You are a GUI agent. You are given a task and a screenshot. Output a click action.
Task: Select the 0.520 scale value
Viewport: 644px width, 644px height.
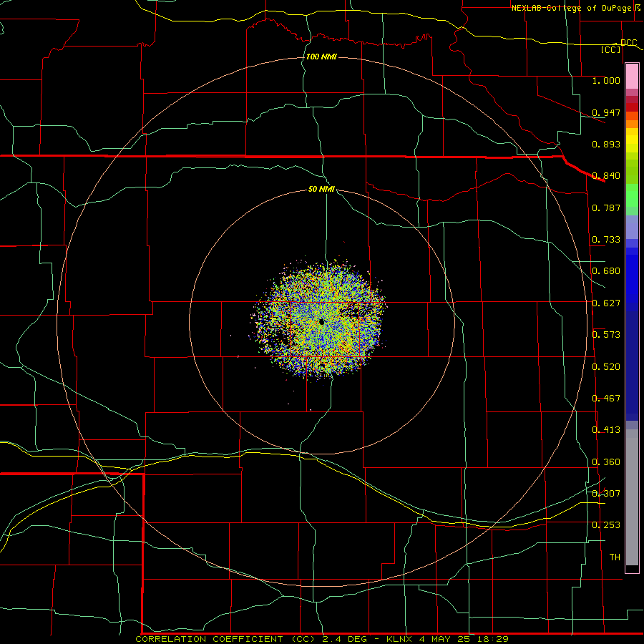tap(606, 367)
